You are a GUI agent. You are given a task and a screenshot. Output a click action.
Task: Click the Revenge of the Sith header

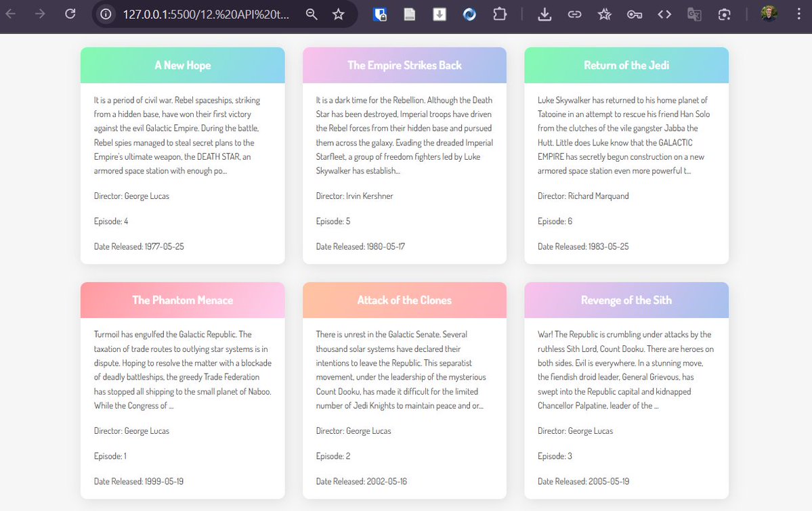(x=626, y=301)
